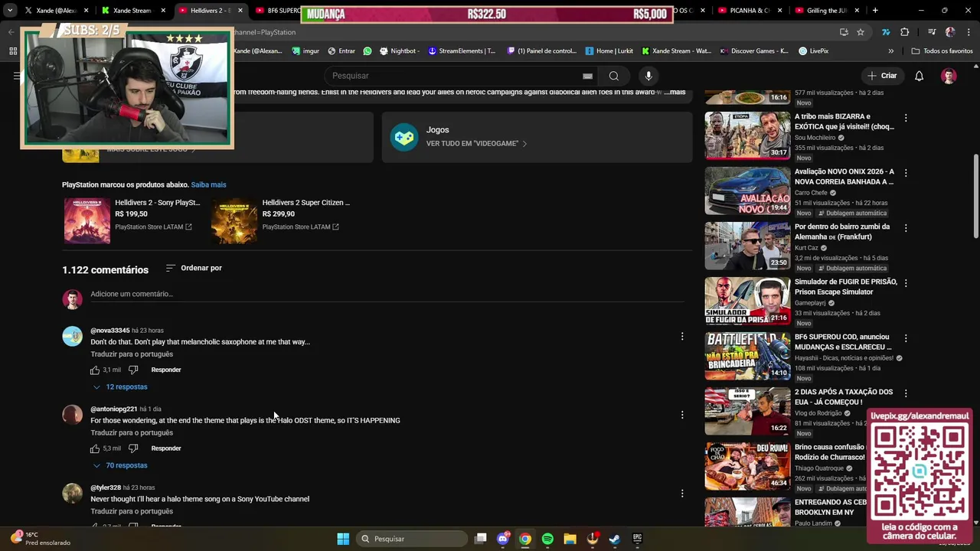Click the Criar button
Image resolution: width=980 pixels, height=551 pixels.
tap(881, 76)
